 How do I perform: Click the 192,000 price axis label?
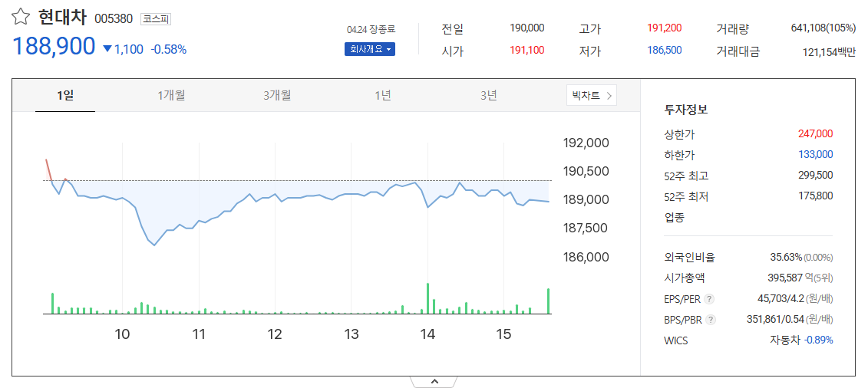pyautogui.click(x=586, y=143)
